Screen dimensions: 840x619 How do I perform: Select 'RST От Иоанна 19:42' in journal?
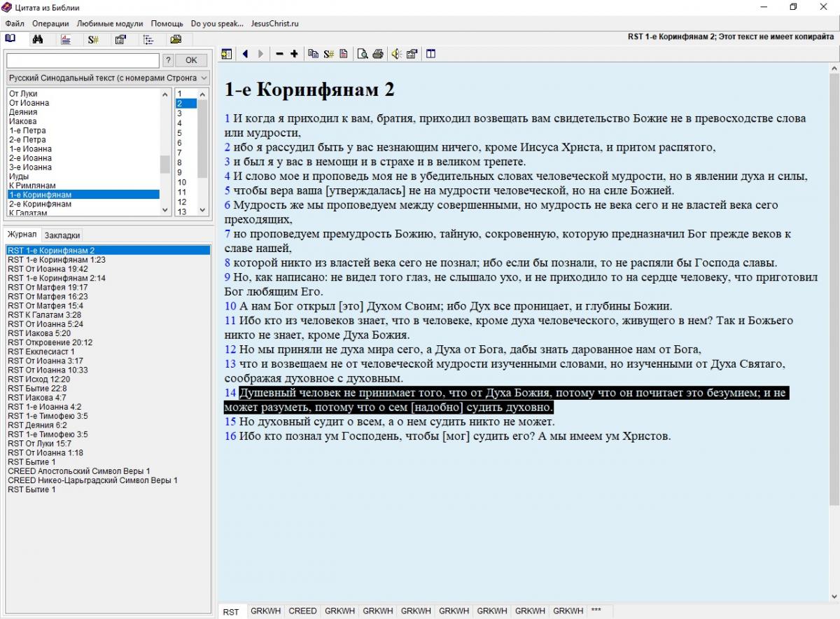48,269
